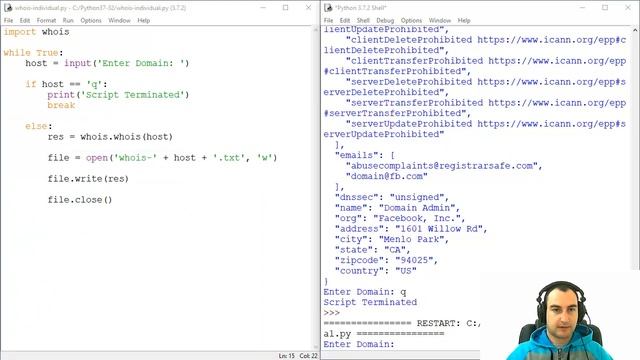Click the "host = input('Enter Domain: ')" line
640x360 pixels.
point(107,63)
